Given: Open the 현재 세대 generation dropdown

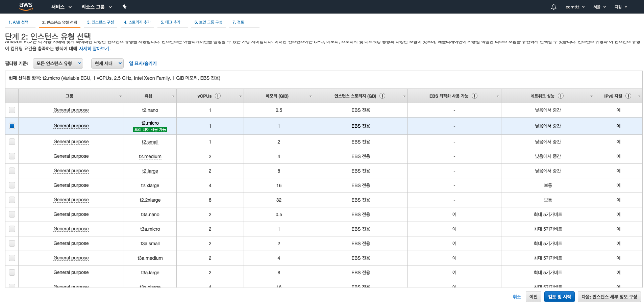Looking at the screenshot, I should (x=107, y=63).
